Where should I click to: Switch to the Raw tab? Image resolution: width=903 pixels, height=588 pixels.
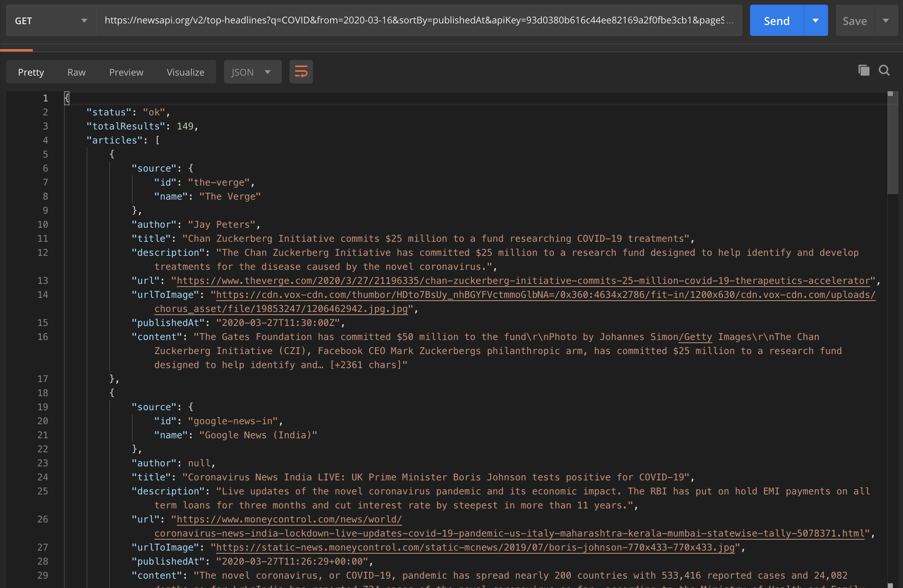(76, 72)
